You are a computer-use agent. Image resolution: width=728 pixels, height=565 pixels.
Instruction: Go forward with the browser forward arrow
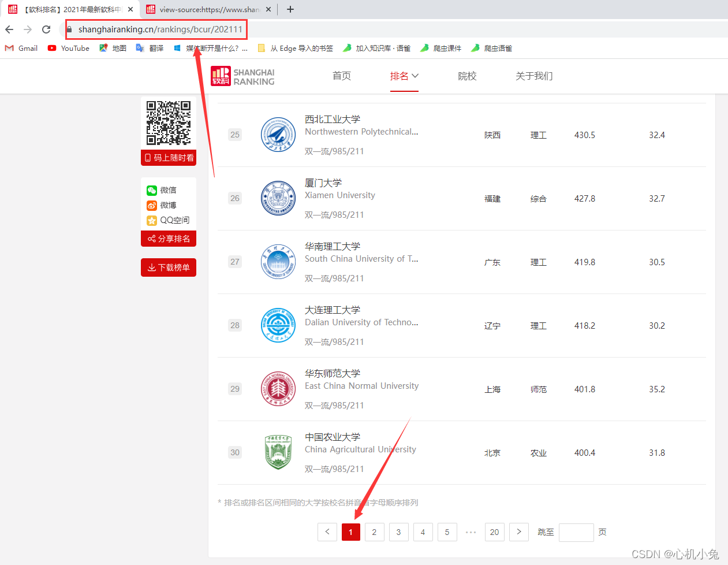28,29
